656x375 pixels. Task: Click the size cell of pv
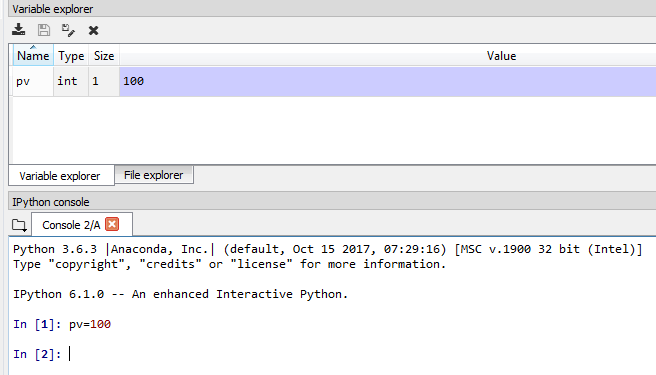point(104,81)
